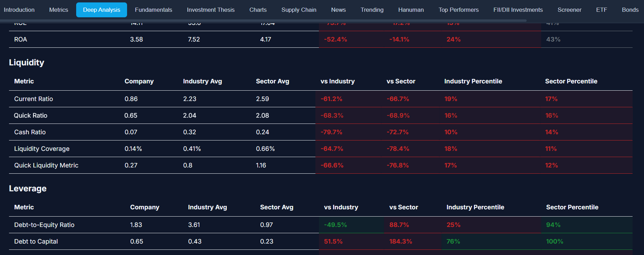View the Trending tab
This screenshot has width=644, height=255.
[x=372, y=10]
